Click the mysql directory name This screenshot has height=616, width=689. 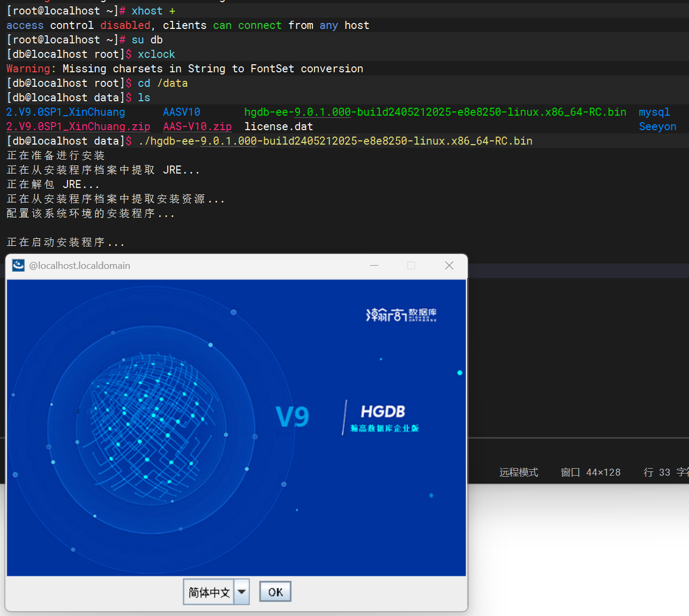coord(654,112)
